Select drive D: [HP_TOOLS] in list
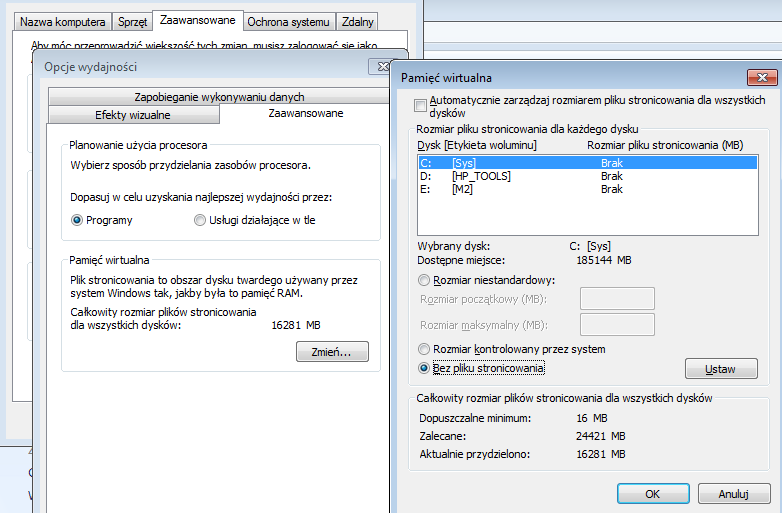 click(587, 176)
